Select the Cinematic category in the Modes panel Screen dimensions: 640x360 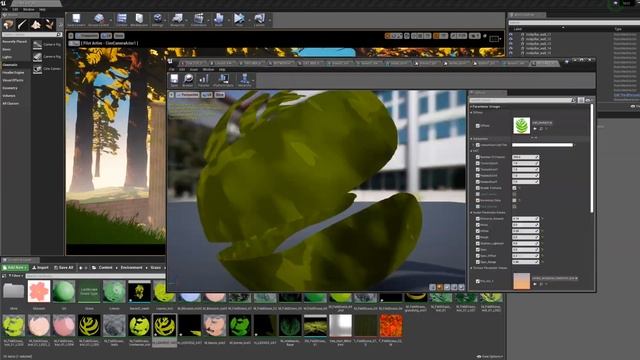pos(10,65)
